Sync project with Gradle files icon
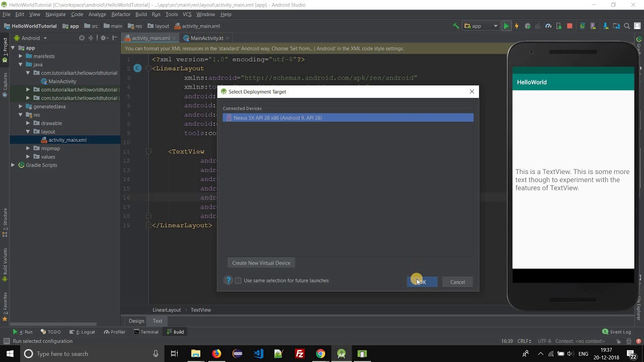This screenshot has height=362, width=644. [583, 26]
